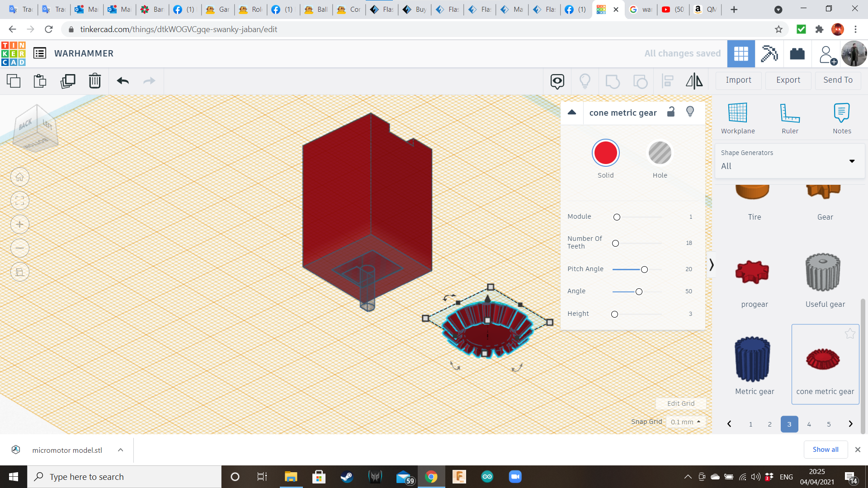Viewport: 868px width, 488px height.
Task: Click the Mirror tool icon
Action: pos(694,81)
